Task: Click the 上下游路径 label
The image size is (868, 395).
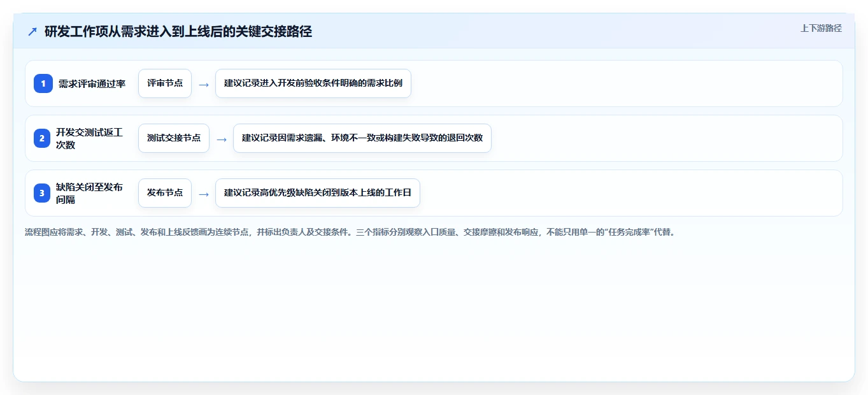Action: click(821, 28)
